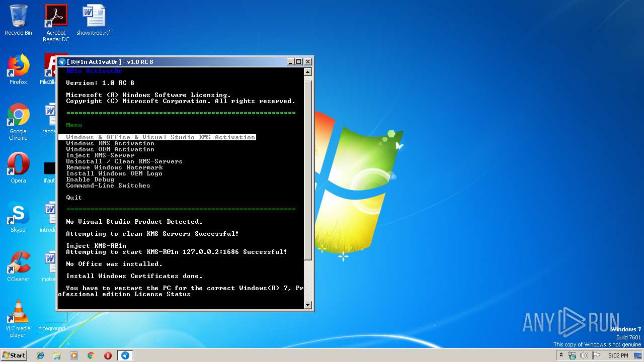Image resolution: width=644 pixels, height=362 pixels.
Task: Launch Windows Media Player from taskbar
Action: (x=74, y=355)
